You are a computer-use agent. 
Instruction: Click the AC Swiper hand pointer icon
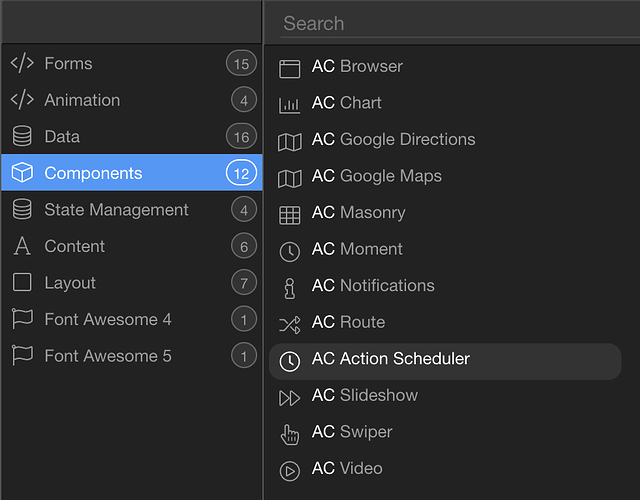point(289,434)
